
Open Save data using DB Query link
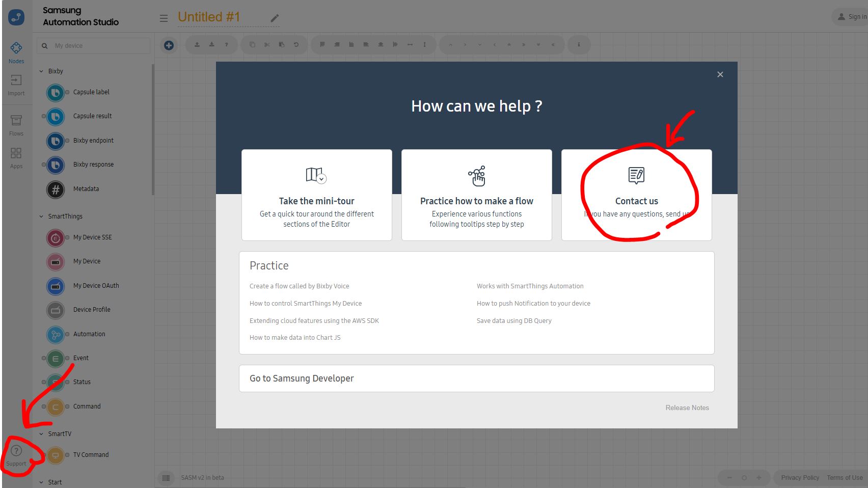coord(514,321)
